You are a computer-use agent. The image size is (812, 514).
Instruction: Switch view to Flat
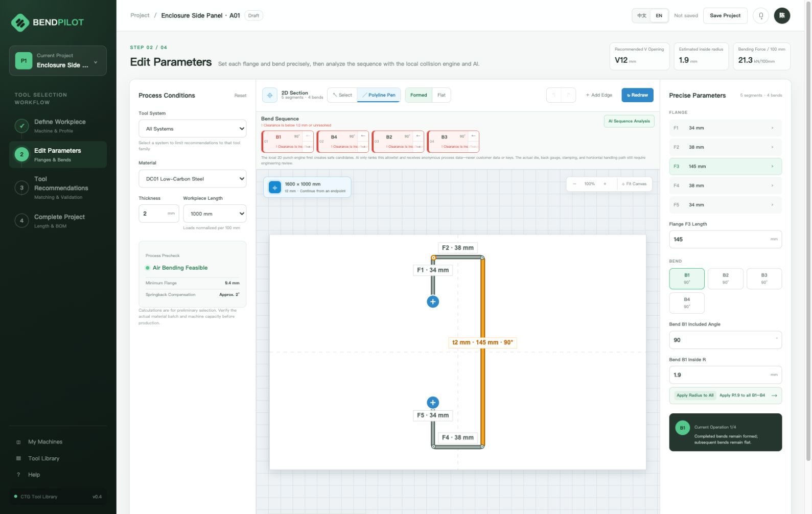(442, 95)
